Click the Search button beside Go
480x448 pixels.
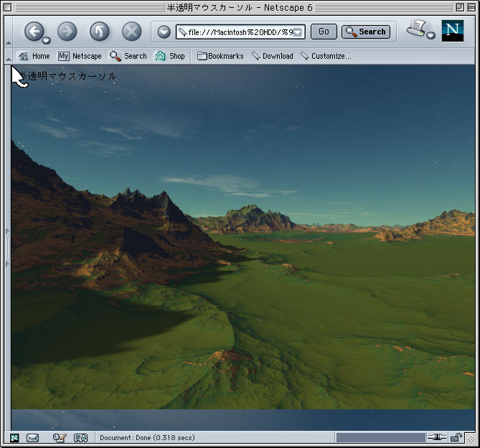366,32
